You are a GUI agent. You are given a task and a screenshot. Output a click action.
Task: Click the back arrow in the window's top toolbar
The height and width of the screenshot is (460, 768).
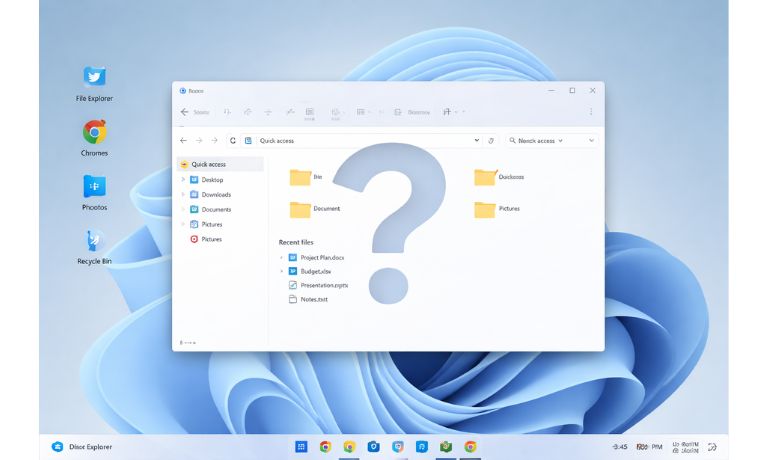(x=184, y=112)
